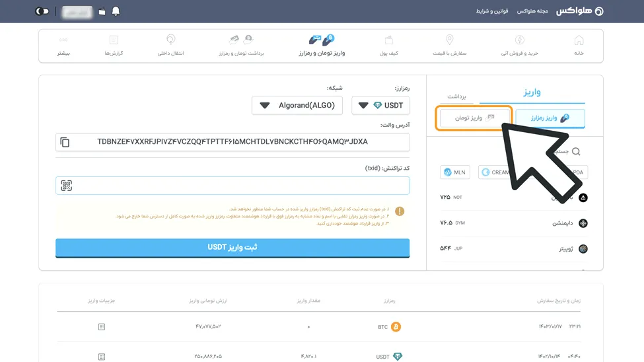Click the blurred user account name

click(77, 12)
